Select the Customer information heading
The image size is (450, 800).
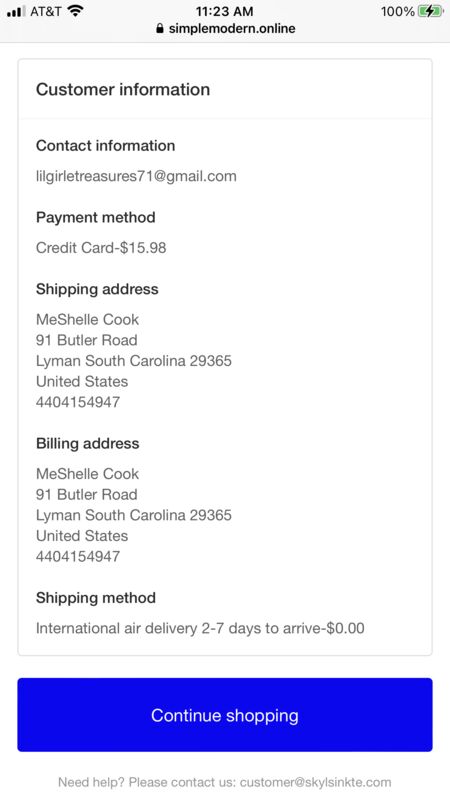click(x=123, y=89)
